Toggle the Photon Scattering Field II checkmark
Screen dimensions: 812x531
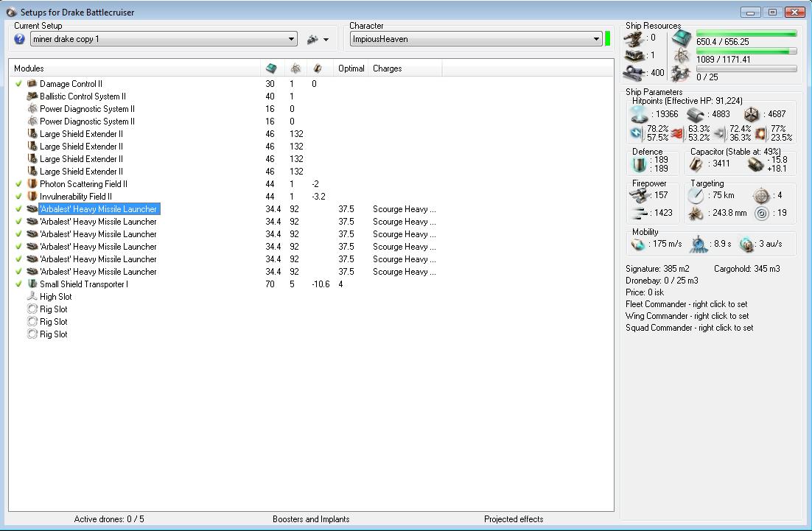(18, 183)
